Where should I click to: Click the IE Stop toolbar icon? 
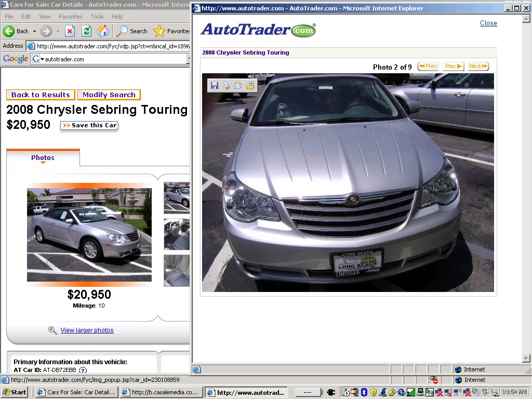[x=70, y=31]
